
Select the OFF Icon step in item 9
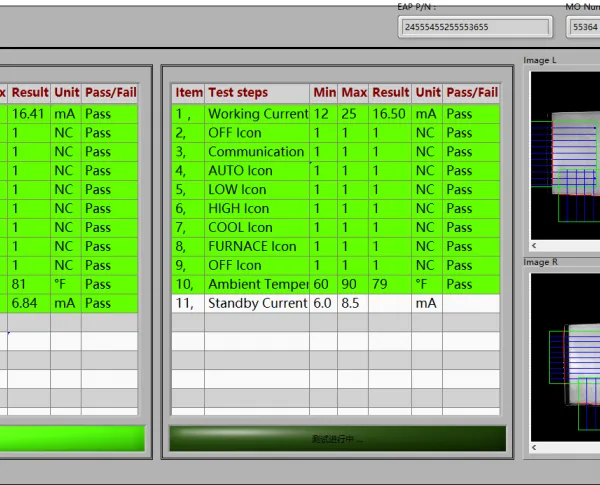(257, 265)
